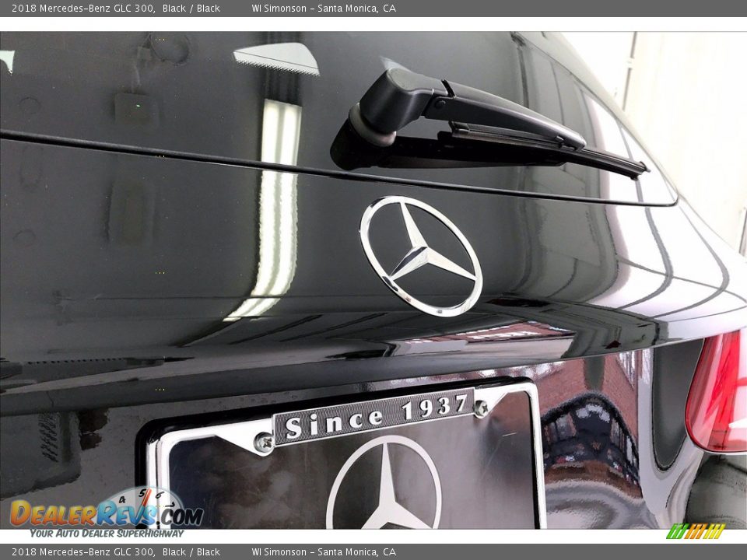Click the Mercedes star on the license plate insert
Viewport: 747px width, 560px height.
point(384,482)
